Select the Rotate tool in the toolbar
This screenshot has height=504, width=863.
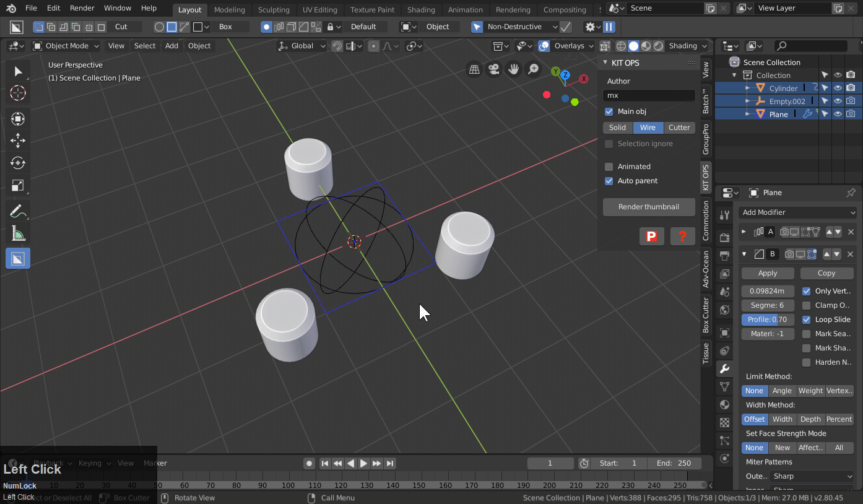17,163
